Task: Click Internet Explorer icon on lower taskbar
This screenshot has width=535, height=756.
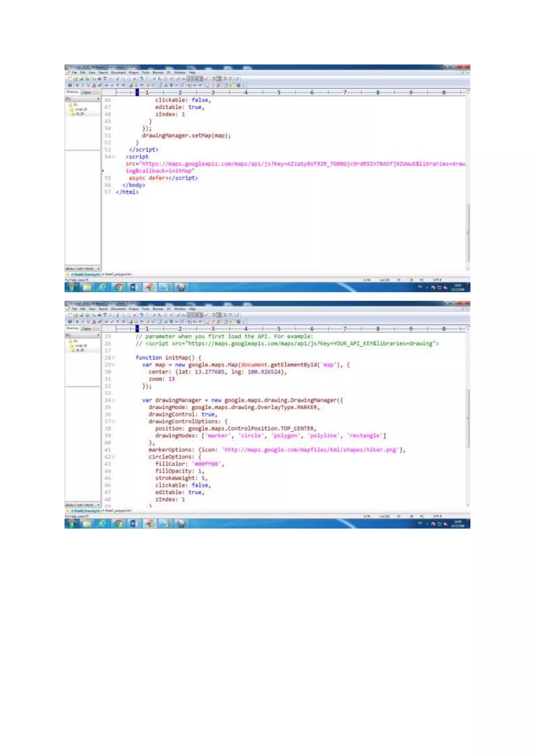Action: 102,524
